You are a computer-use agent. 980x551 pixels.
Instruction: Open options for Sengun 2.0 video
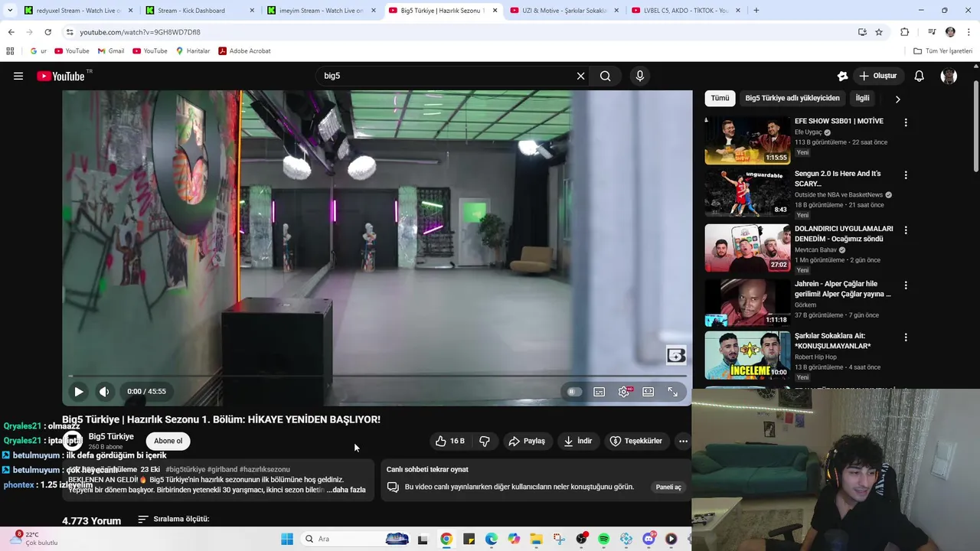click(906, 175)
